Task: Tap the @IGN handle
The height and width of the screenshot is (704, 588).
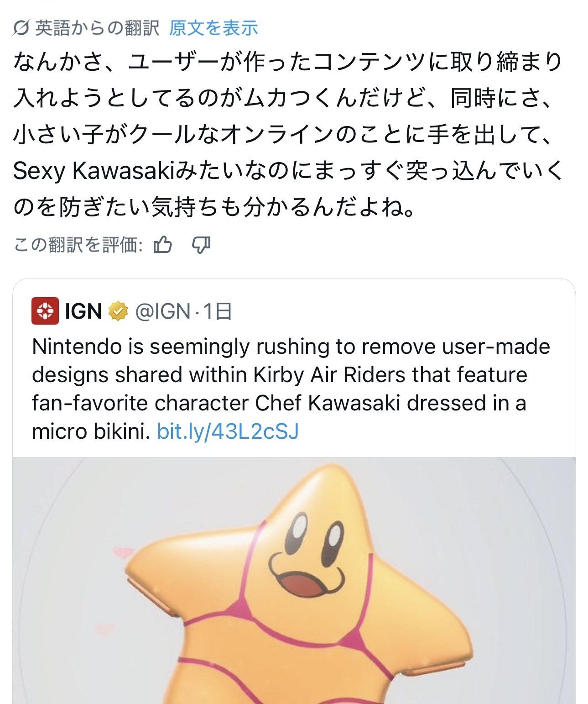Action: click(162, 311)
